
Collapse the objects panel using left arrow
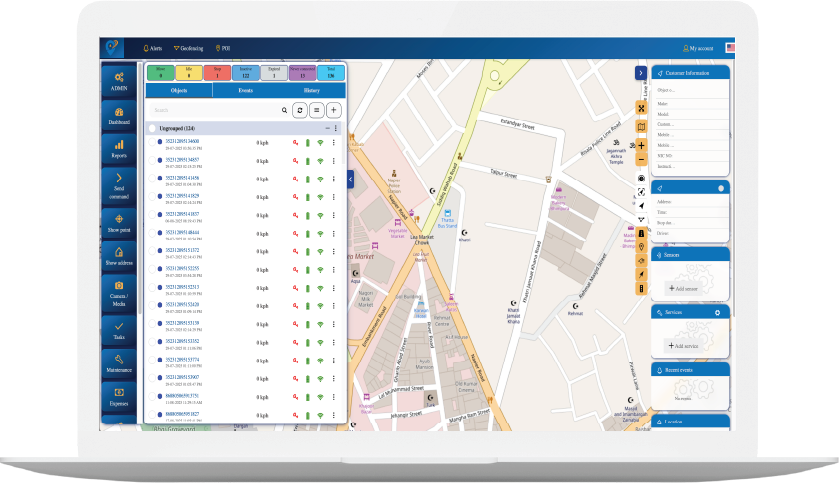(351, 178)
